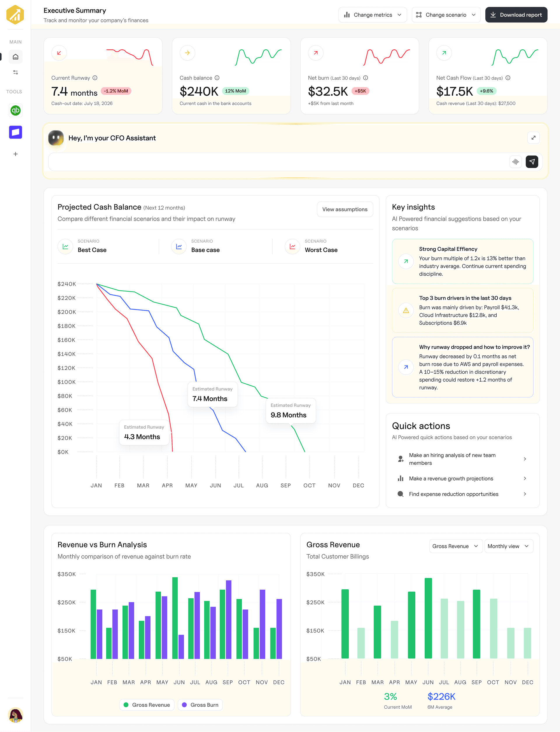560x732 pixels.
Task: Toggle the Worst Case scenario line
Action: 311,246
